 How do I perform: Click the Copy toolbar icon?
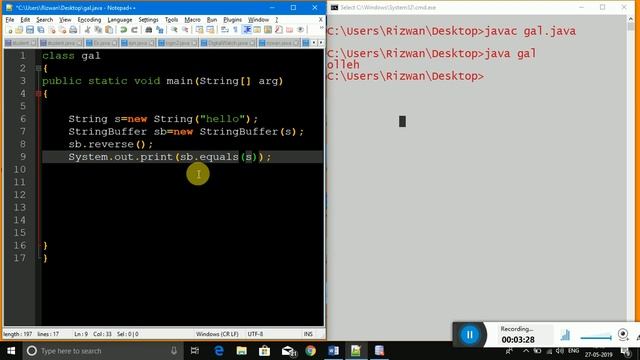98,30
